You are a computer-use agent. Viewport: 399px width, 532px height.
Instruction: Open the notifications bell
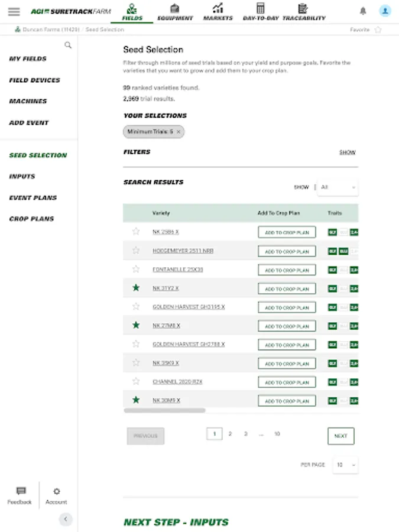click(363, 11)
